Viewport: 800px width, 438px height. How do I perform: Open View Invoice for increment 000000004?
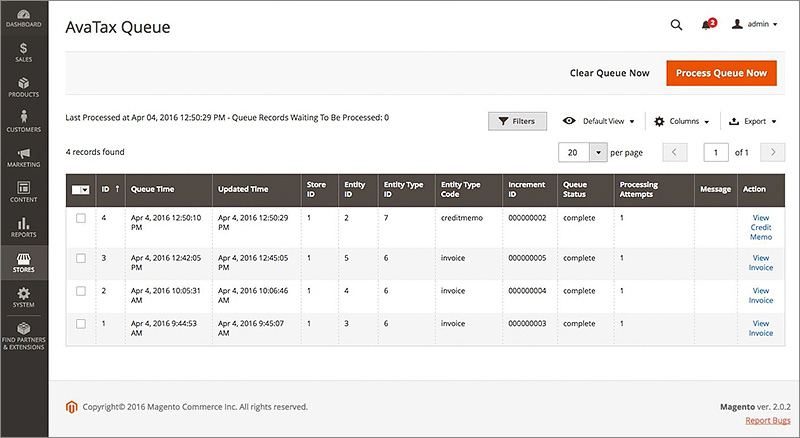tap(761, 296)
